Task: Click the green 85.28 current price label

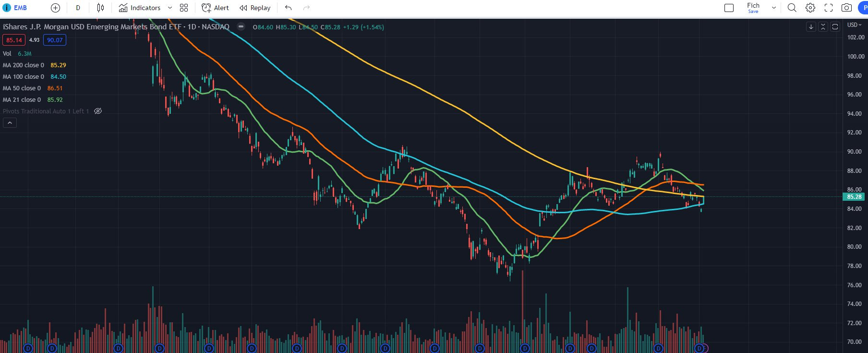Action: click(854, 197)
